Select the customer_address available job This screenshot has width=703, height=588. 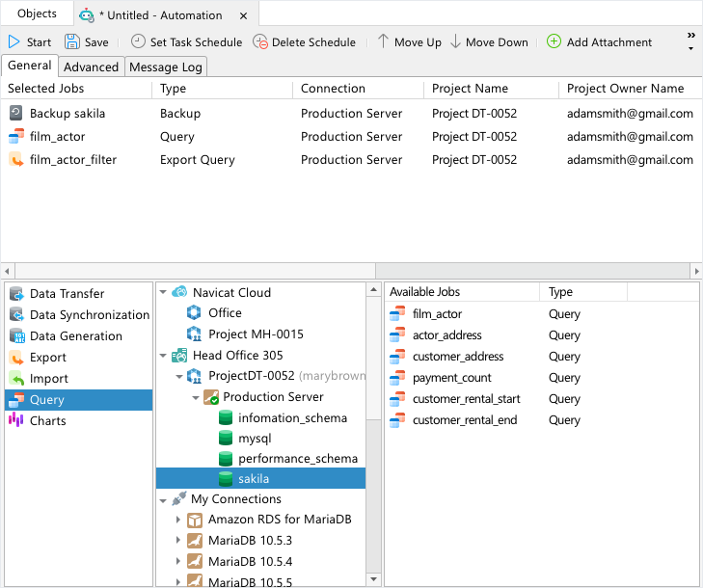(x=541, y=357)
